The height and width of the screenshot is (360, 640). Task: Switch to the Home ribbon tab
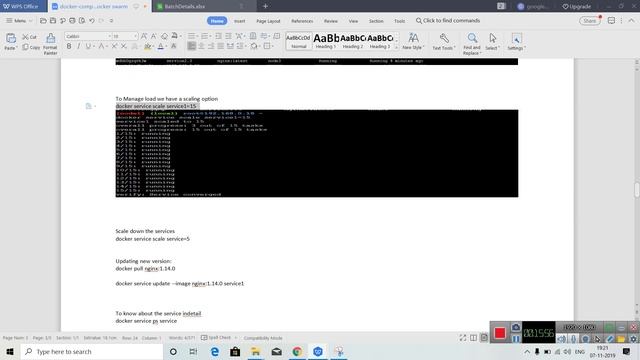(217, 21)
